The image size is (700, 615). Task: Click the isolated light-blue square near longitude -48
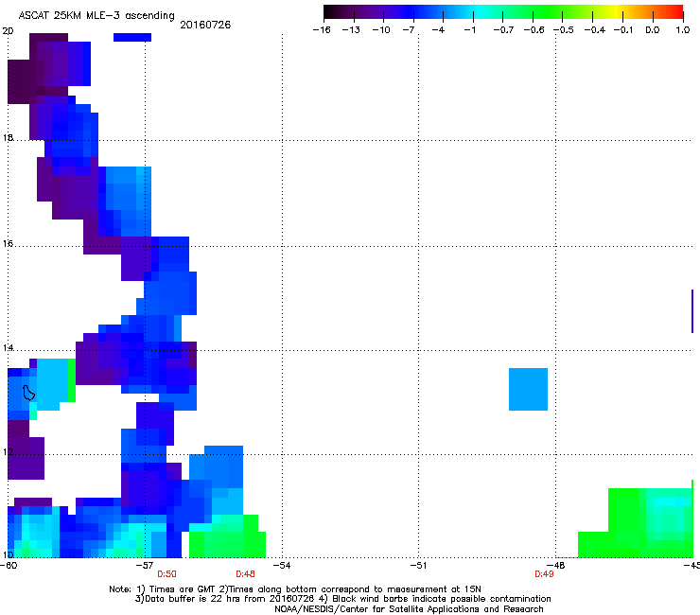click(528, 389)
